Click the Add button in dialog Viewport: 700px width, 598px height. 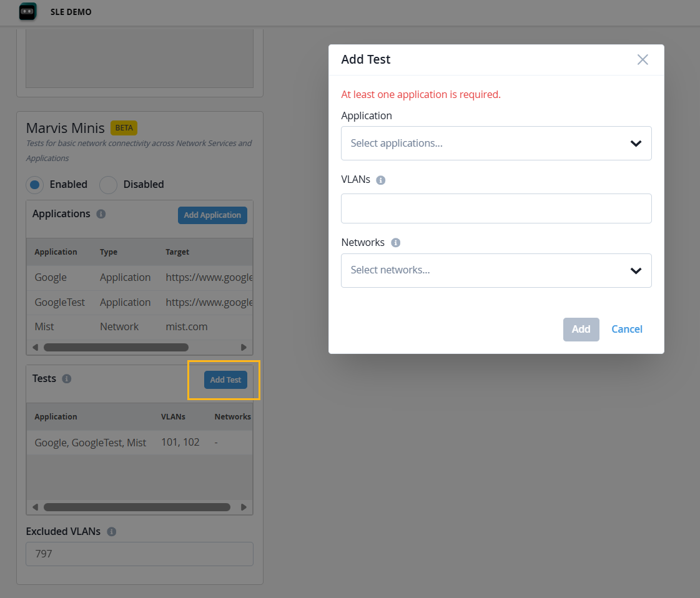click(x=581, y=330)
